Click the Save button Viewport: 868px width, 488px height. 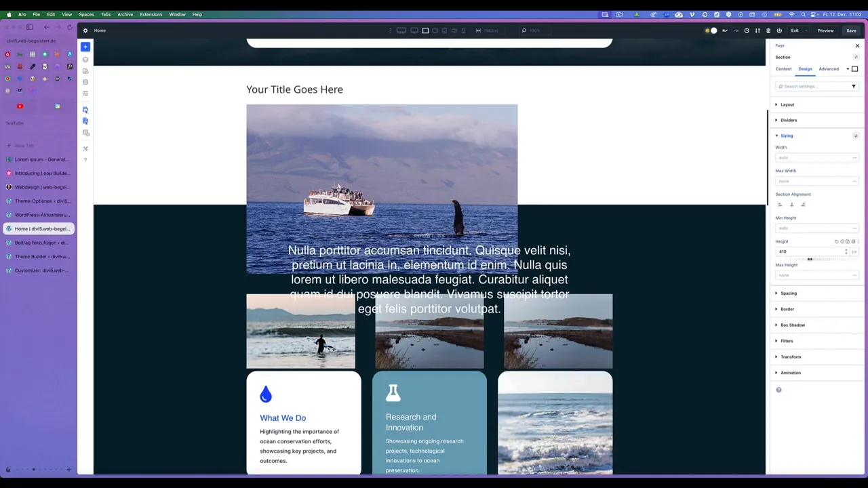[x=851, y=30]
